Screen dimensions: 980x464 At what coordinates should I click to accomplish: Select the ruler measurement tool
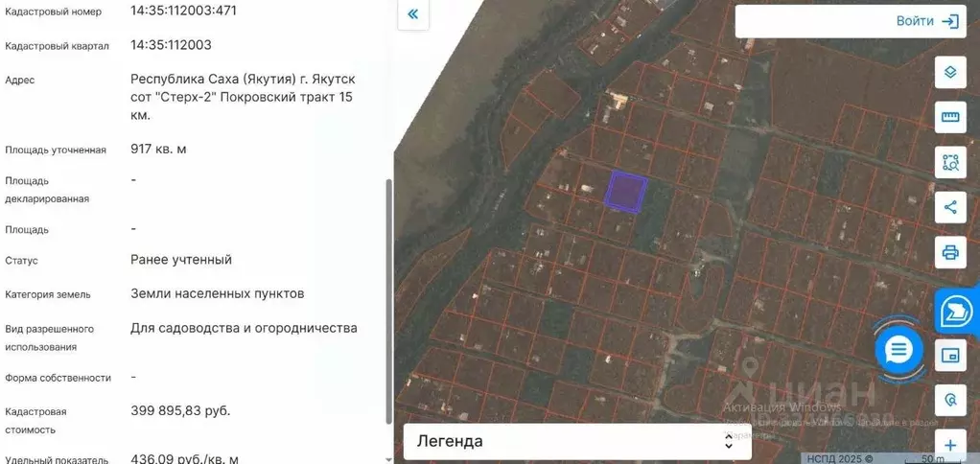tap(950, 117)
